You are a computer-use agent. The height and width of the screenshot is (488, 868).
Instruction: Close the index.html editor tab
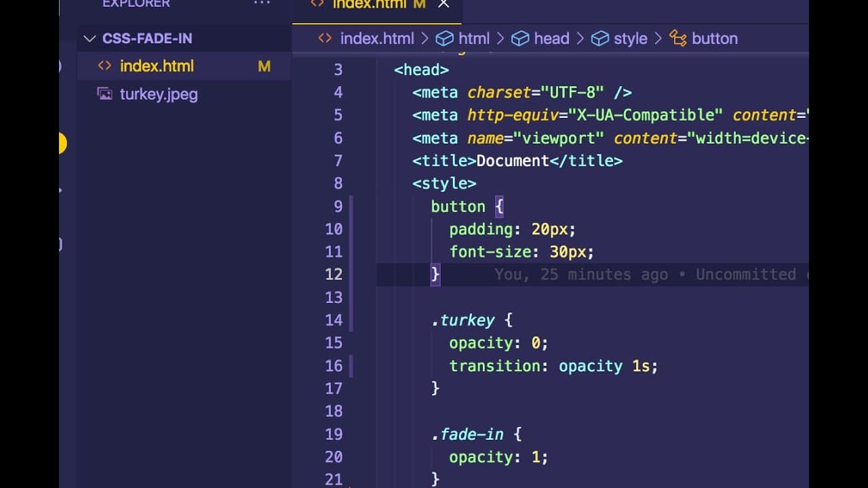443,4
